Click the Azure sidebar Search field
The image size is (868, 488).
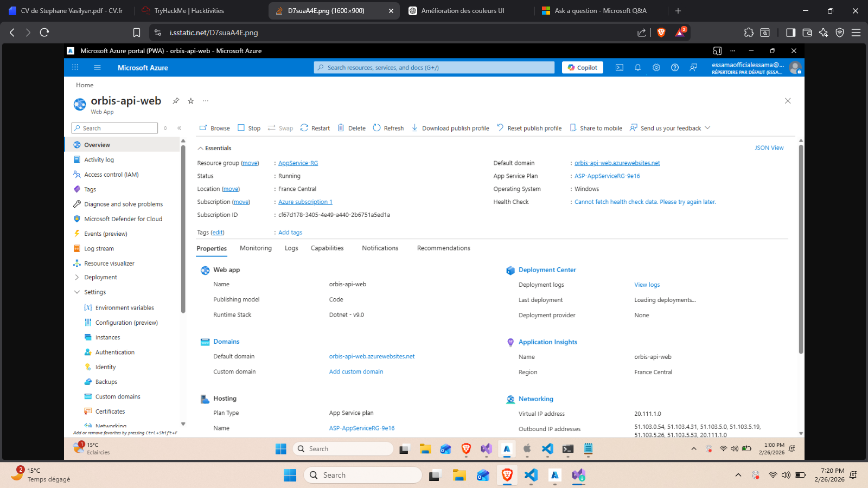point(114,128)
